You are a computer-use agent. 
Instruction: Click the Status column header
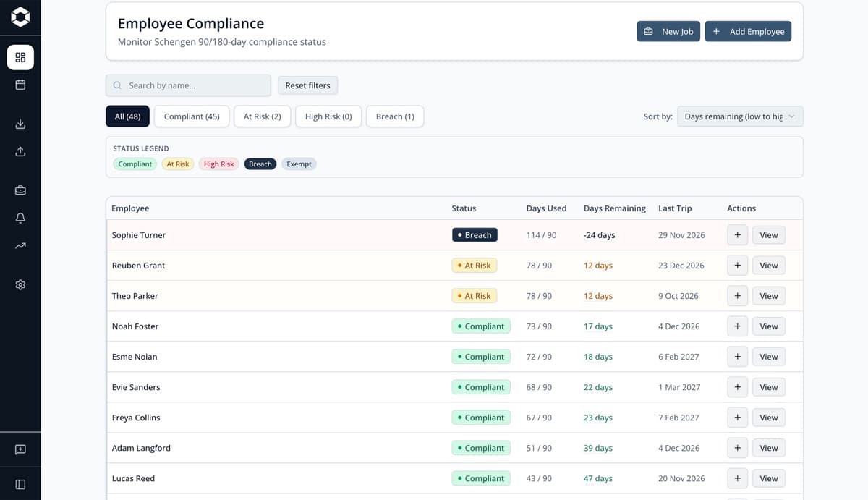click(x=464, y=208)
